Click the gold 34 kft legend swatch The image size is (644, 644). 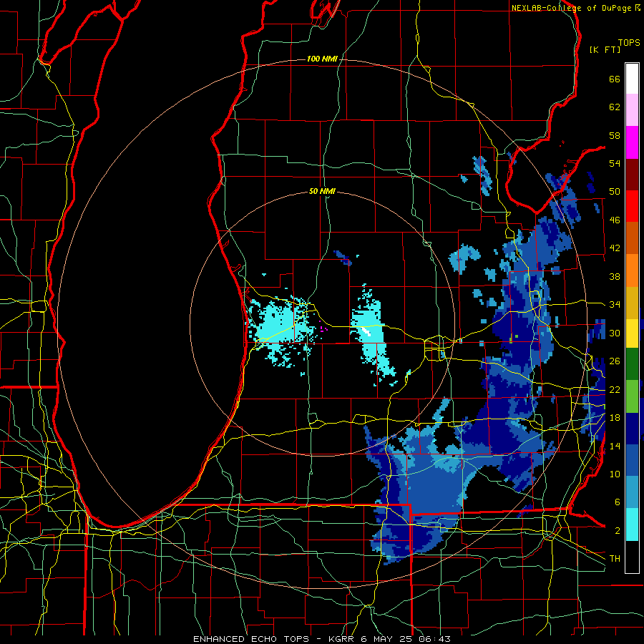click(632, 303)
